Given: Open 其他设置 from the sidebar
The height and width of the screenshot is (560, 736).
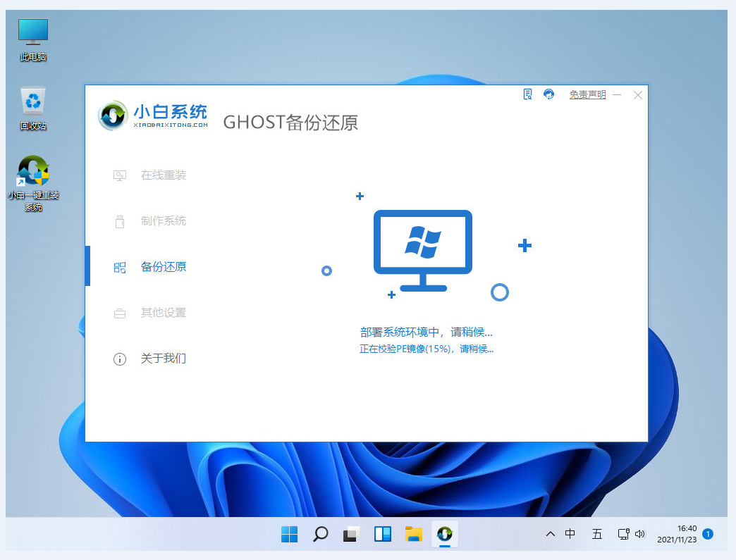Looking at the screenshot, I should (163, 313).
